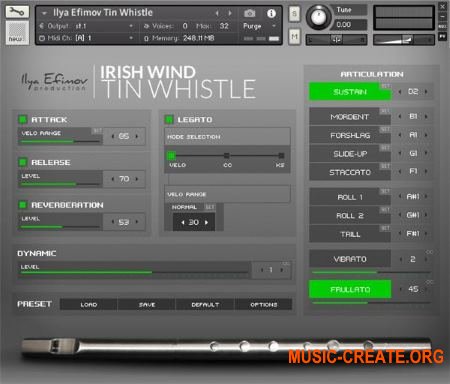Toggle the Frullato button
The height and width of the screenshot is (384, 450).
[x=350, y=289]
